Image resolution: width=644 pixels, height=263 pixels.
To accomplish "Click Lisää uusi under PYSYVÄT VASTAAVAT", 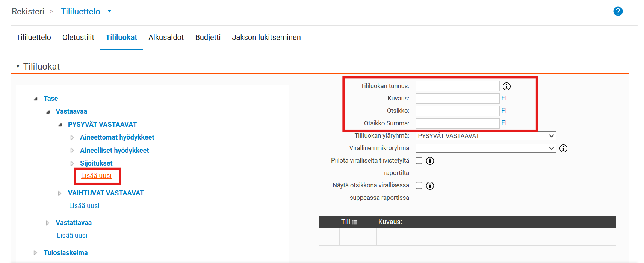I will pyautogui.click(x=96, y=176).
